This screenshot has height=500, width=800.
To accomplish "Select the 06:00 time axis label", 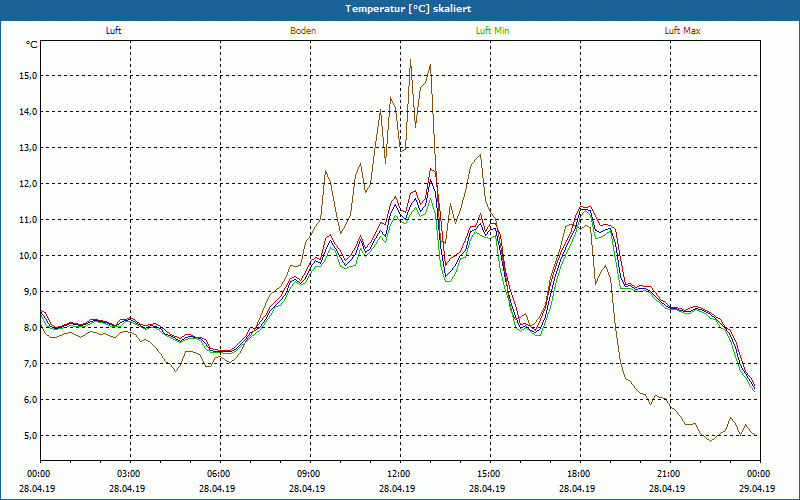I will click(x=219, y=474).
